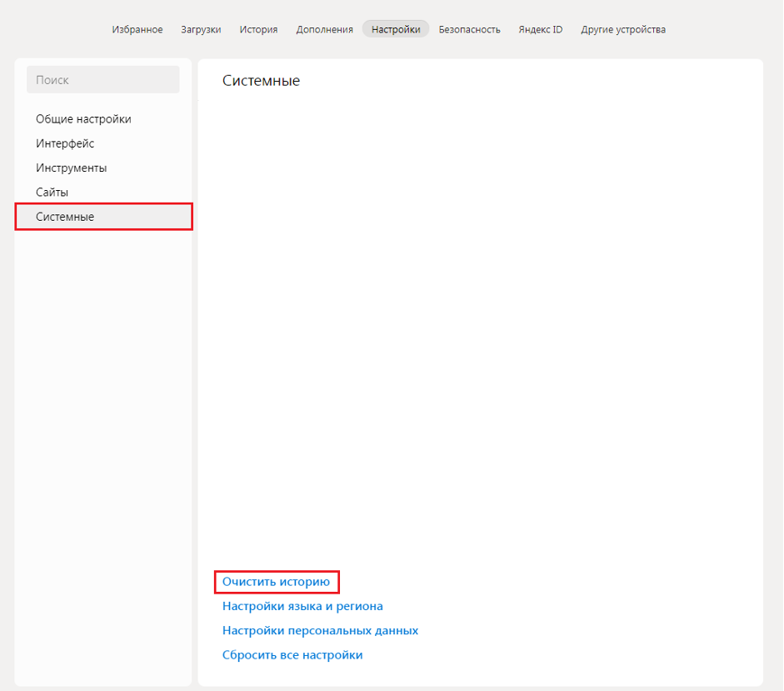The width and height of the screenshot is (784, 691).
Task: Open Настройки персональных данных link
Action: 320,630
